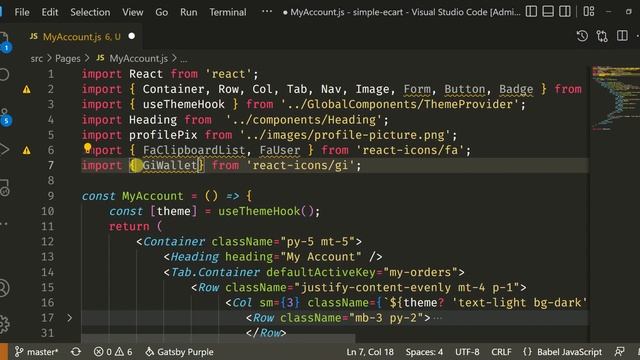Click line number 9 in gutter
This screenshot has height=360, width=640.
coord(50,196)
